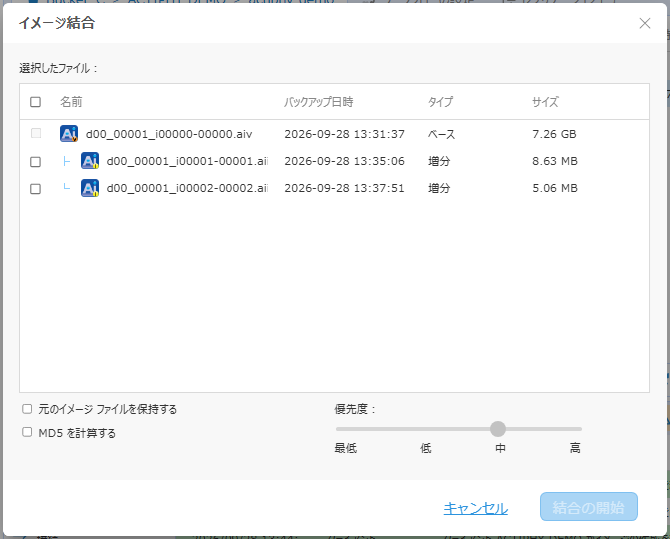Select file name d00_00001_i00002-00002

[187, 188]
